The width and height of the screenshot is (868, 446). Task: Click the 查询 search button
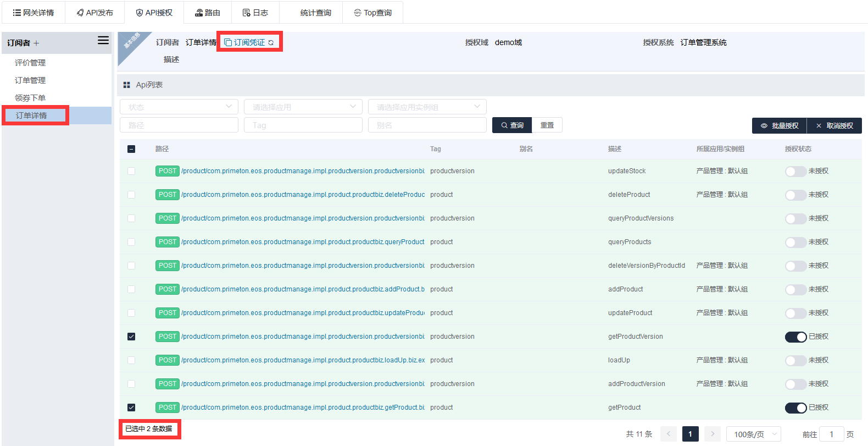512,125
